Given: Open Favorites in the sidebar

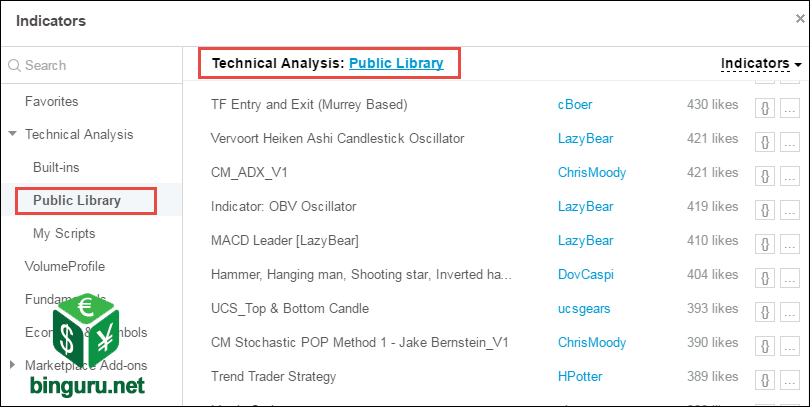Looking at the screenshot, I should 52,101.
